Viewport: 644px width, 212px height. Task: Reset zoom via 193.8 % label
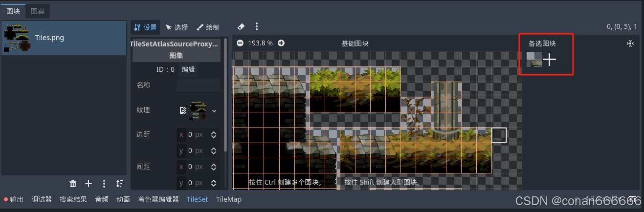260,43
